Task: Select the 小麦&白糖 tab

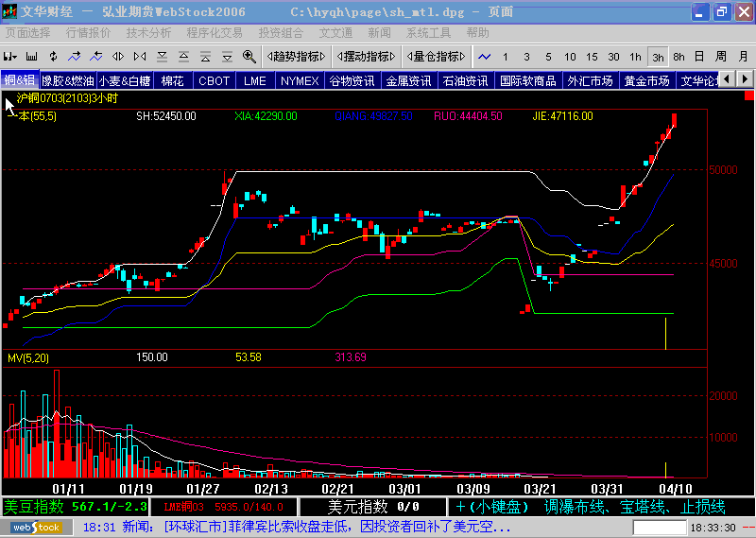Action: (125, 80)
